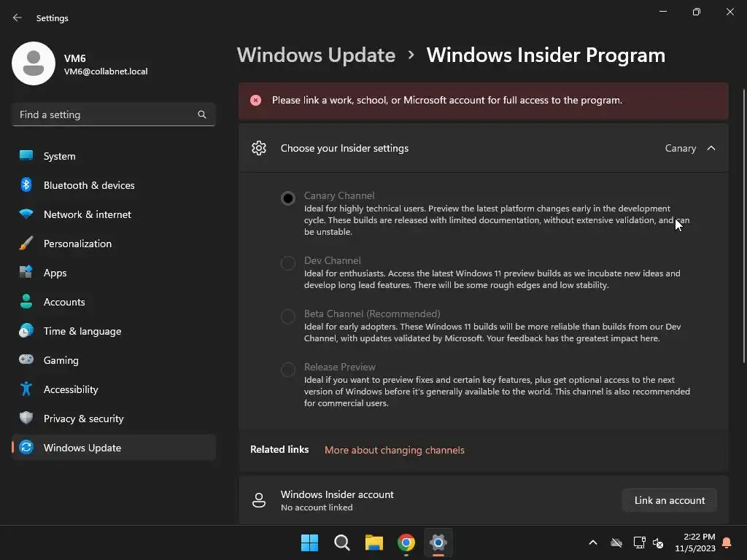Image resolution: width=747 pixels, height=560 pixels.
Task: Click the Gaming controller icon
Action: [x=26, y=359]
